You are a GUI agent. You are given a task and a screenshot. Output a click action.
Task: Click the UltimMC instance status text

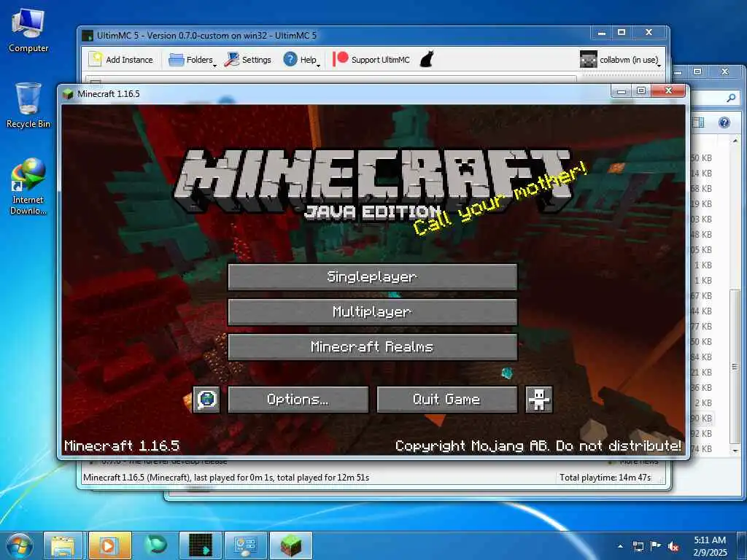[x=226, y=477]
